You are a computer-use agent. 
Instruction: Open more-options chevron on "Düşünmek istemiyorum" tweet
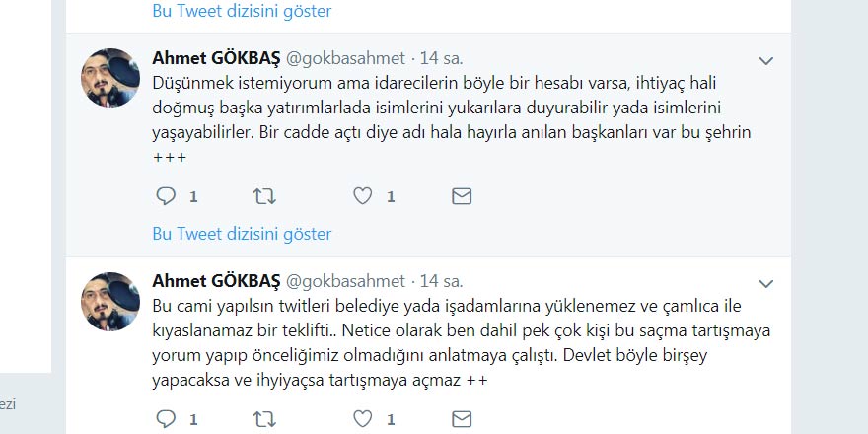765,61
